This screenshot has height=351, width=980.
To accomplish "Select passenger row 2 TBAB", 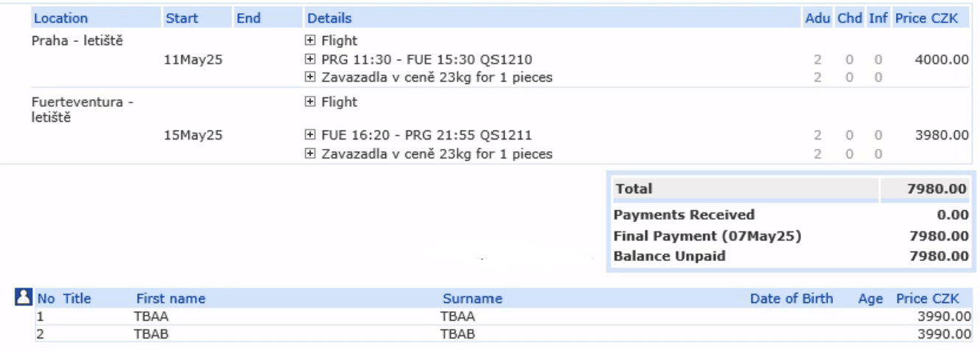I will tap(505, 334).
